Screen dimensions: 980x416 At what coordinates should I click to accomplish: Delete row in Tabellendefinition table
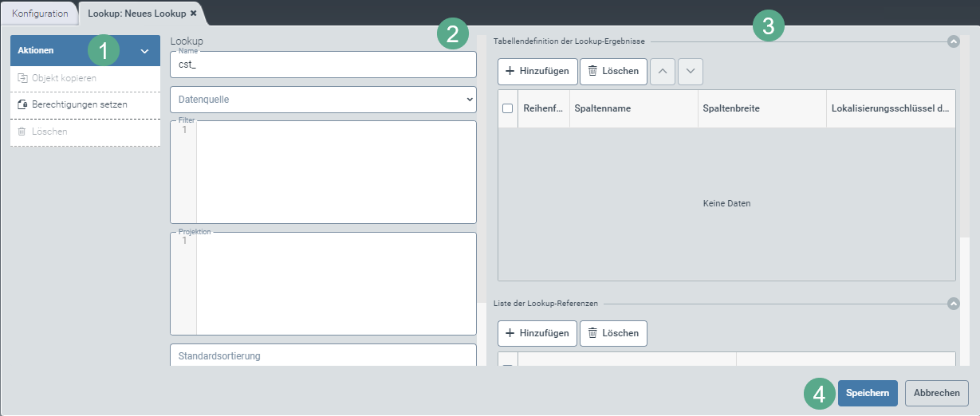(x=613, y=71)
